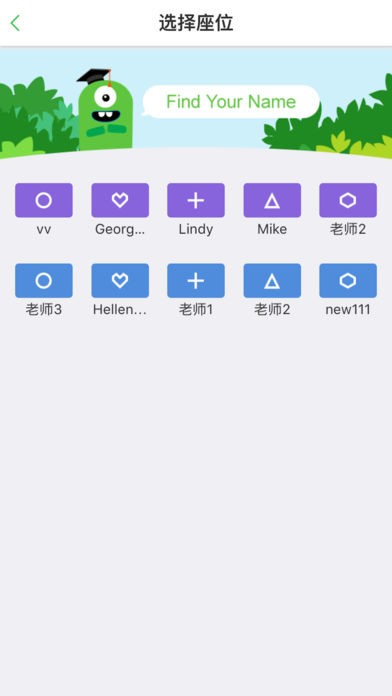Pick Lindy's purple plus seat
Image resolution: width=392 pixels, height=696 pixels.
click(x=196, y=200)
